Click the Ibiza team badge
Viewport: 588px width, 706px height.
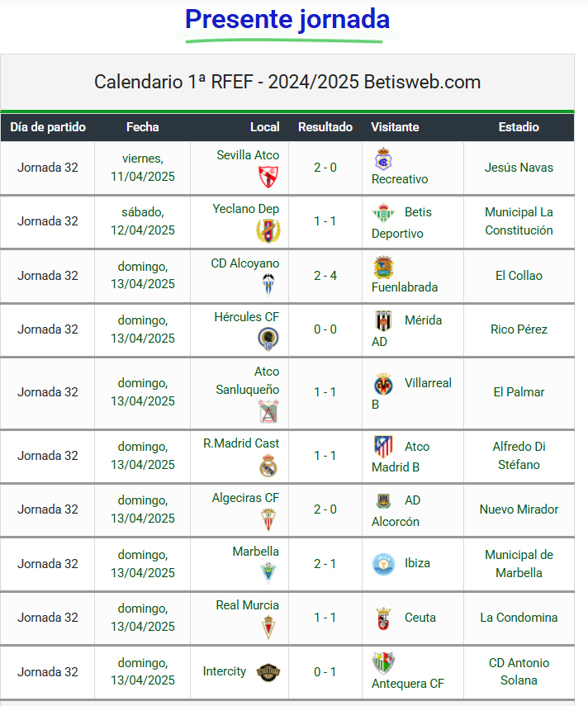pyautogui.click(x=383, y=564)
